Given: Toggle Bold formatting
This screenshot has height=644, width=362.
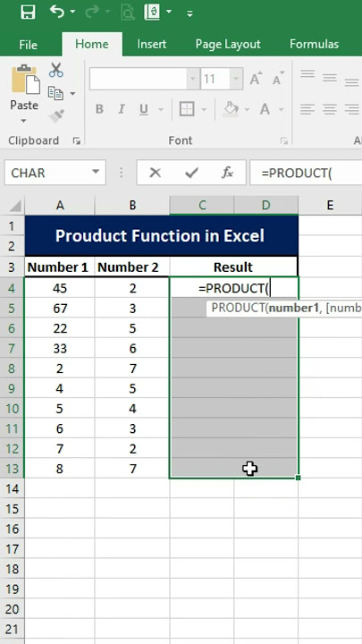Looking at the screenshot, I should pyautogui.click(x=99, y=109).
